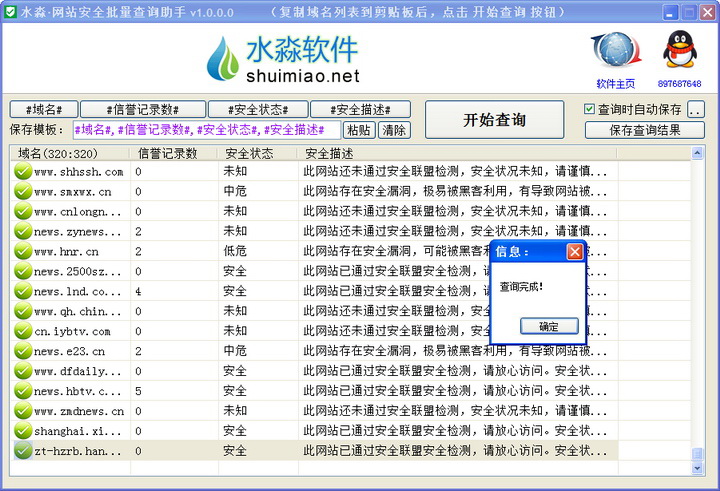Click the list scrollbar thumb
The height and width of the screenshot is (491, 720).
697,454
